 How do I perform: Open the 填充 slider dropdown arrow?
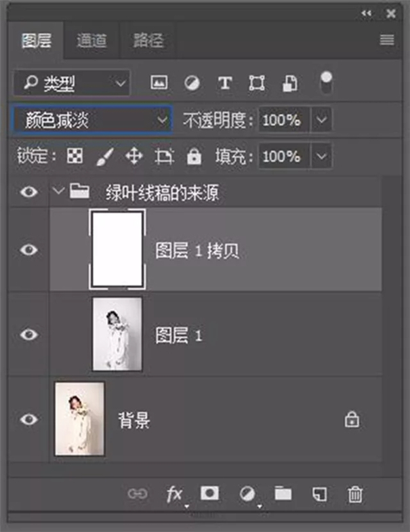pos(321,156)
